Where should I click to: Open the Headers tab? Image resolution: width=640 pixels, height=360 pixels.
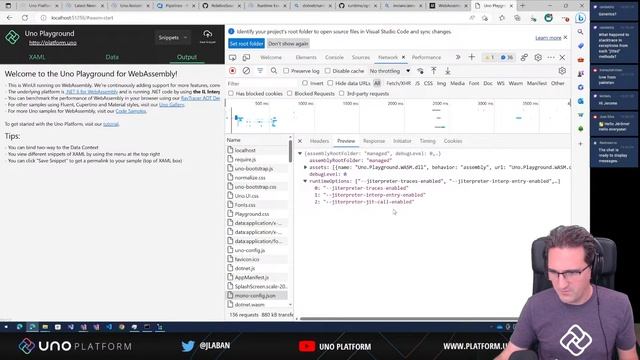click(x=319, y=141)
